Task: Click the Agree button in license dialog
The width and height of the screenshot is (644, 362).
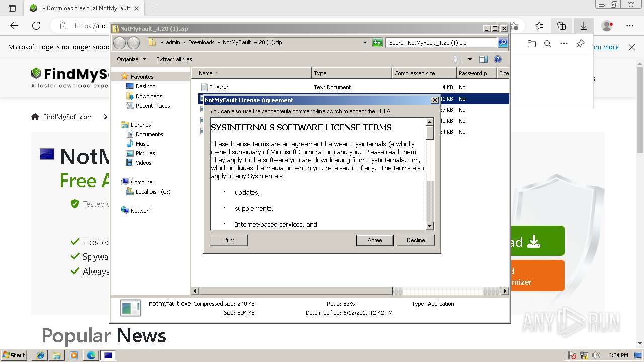Action: 374,240
